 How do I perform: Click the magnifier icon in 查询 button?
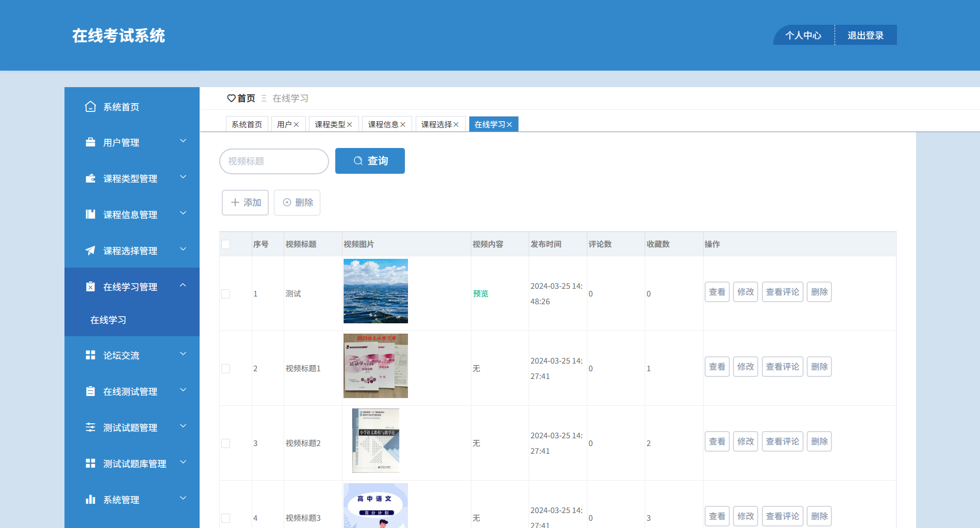[x=358, y=161]
